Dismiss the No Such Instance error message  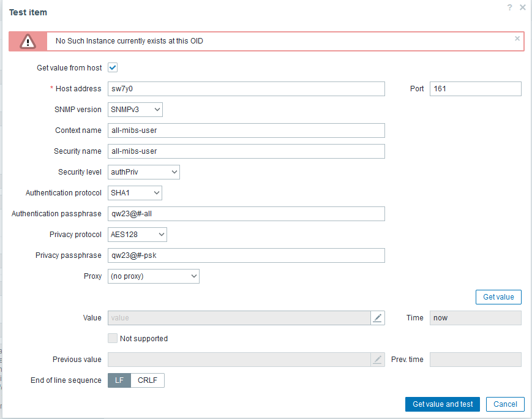tap(517, 38)
